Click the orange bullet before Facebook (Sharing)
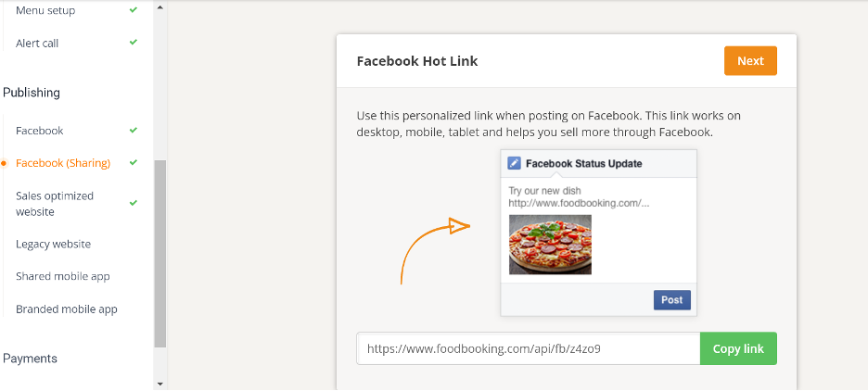Image resolution: width=868 pixels, height=391 pixels. [5, 163]
